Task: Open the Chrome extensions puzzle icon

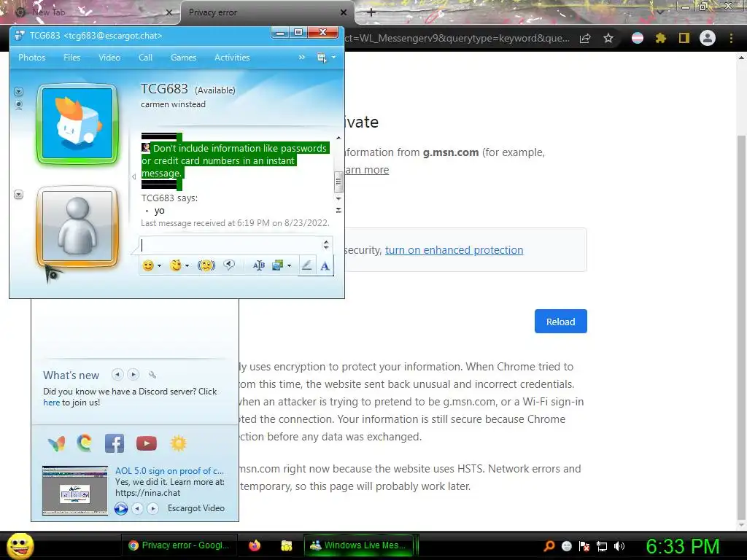Action: click(661, 38)
